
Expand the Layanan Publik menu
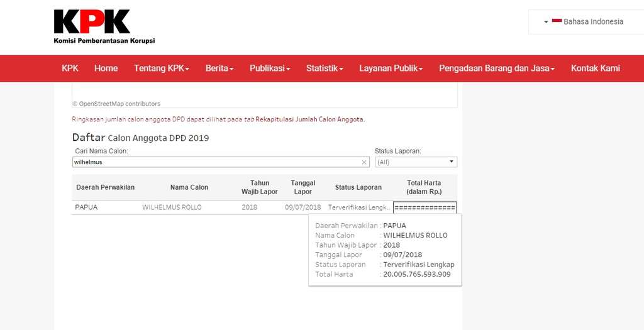click(391, 69)
